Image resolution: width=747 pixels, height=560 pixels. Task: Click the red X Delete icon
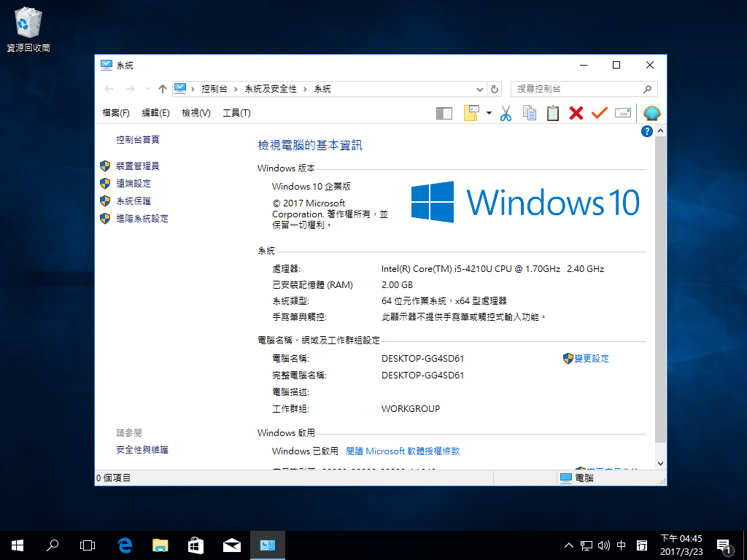click(x=576, y=113)
